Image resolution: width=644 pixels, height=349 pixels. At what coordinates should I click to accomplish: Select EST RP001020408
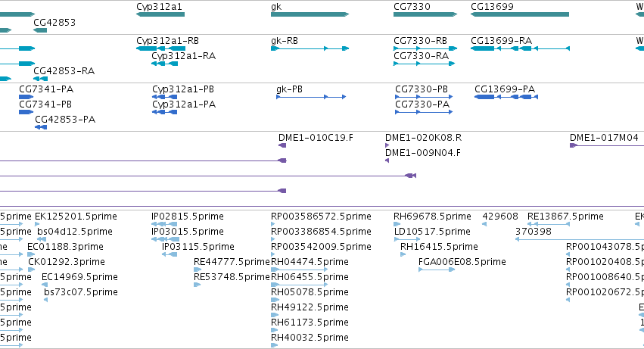605,262
